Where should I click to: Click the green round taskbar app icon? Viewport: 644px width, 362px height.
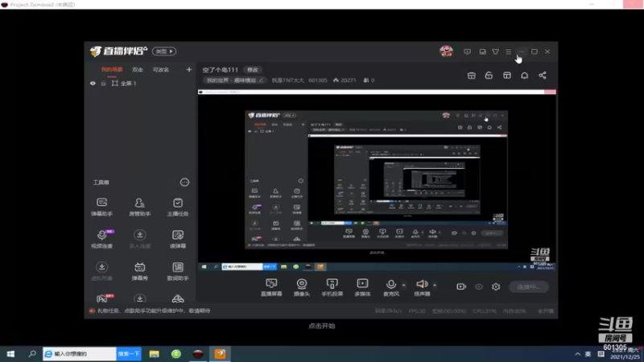tap(176, 354)
